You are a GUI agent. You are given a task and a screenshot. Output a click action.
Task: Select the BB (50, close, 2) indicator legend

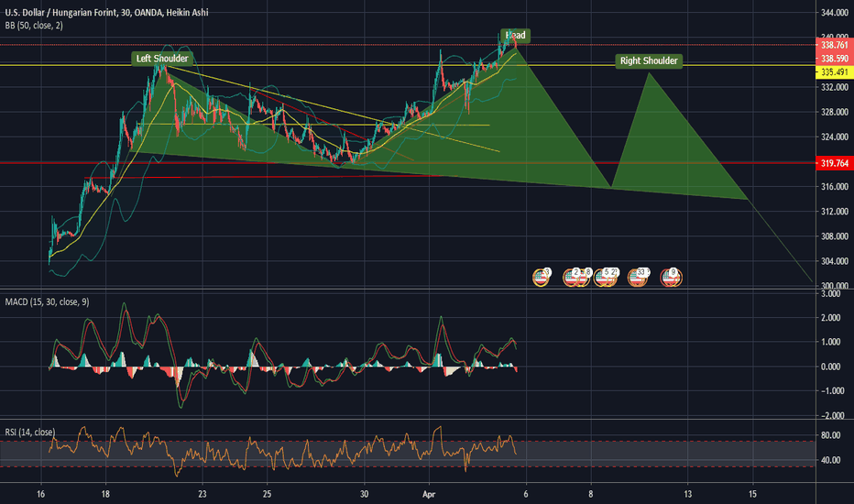pos(34,25)
